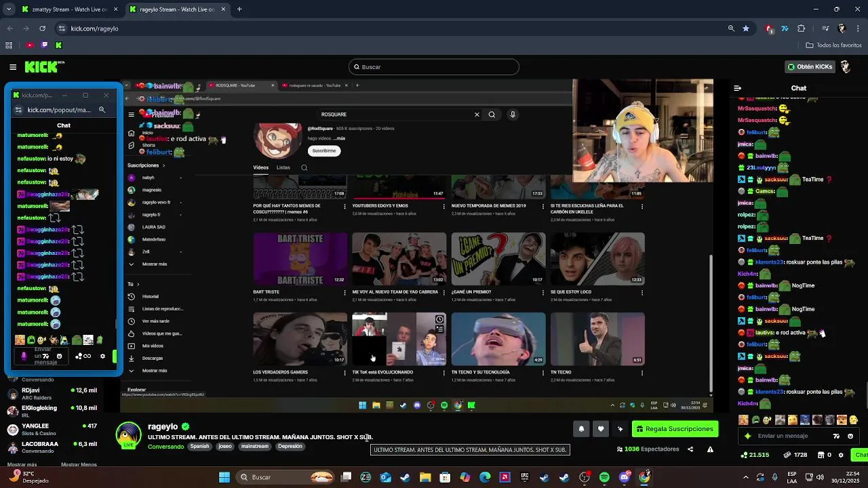Close the zmattyy Stream tab

(115, 9)
